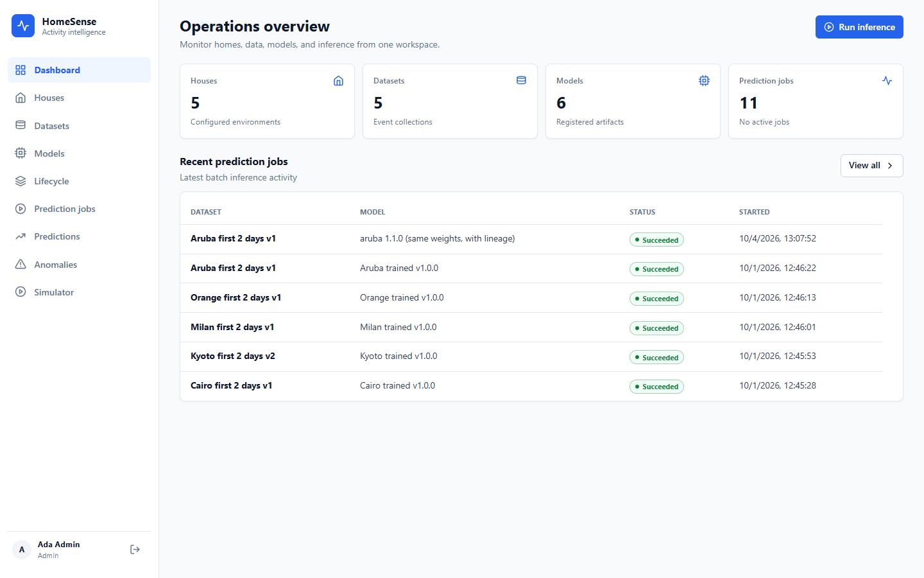Click the Dashboard grid icon in sidebar

pyautogui.click(x=21, y=70)
